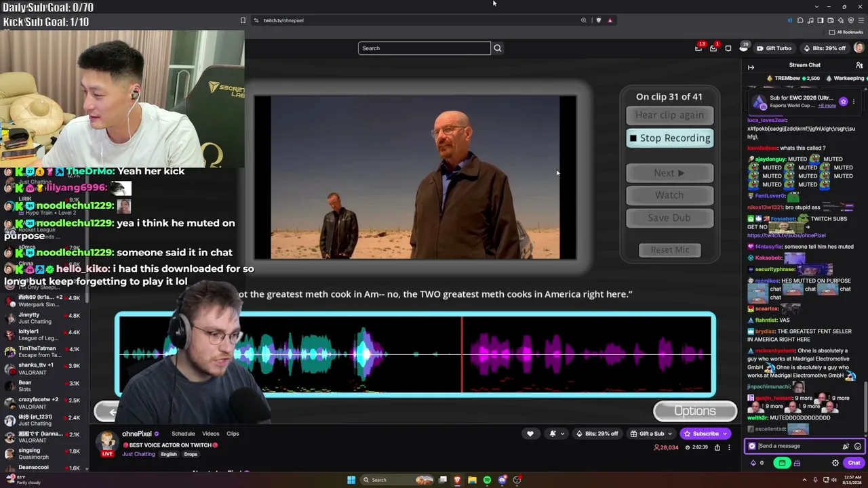
Task: Expand the EWC 2026 sub banner options
Action: coord(853,102)
